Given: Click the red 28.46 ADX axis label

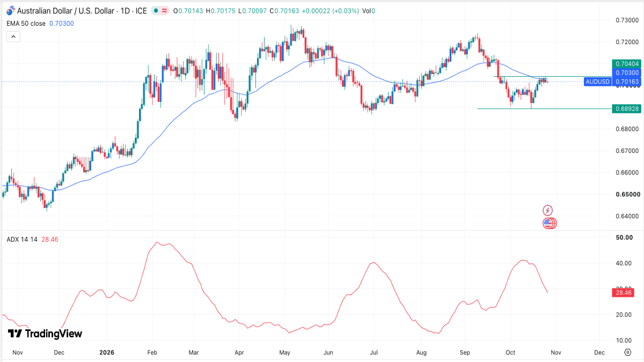Looking at the screenshot, I should (623, 292).
